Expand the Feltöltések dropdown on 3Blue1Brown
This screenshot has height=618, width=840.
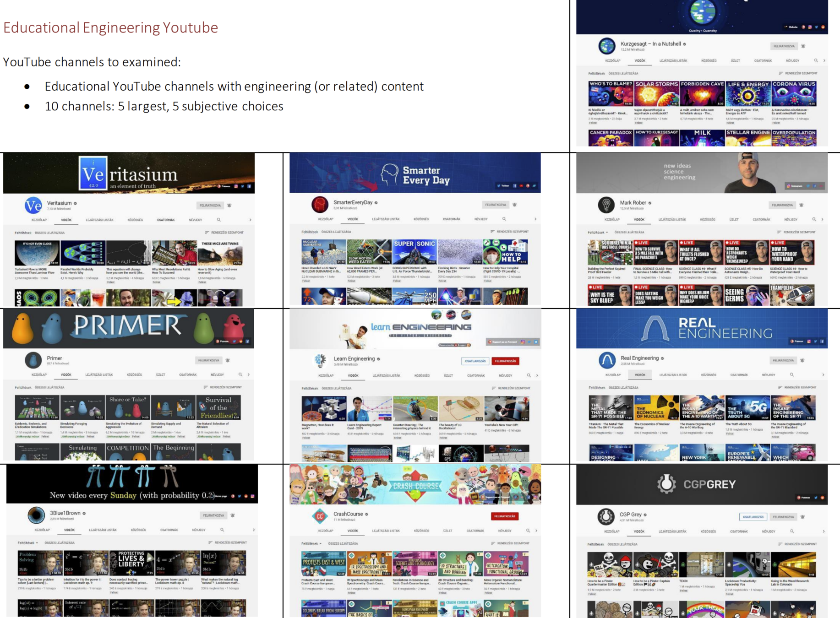(x=28, y=542)
